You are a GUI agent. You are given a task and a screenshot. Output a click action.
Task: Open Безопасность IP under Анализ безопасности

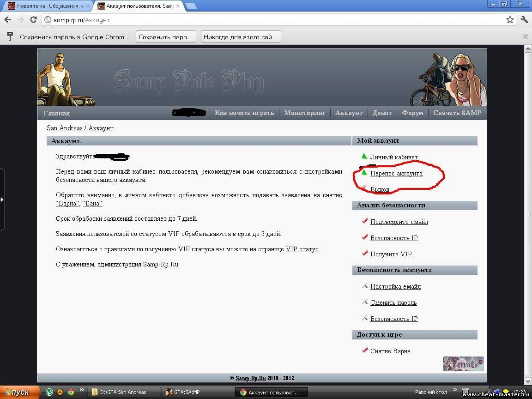(x=394, y=238)
